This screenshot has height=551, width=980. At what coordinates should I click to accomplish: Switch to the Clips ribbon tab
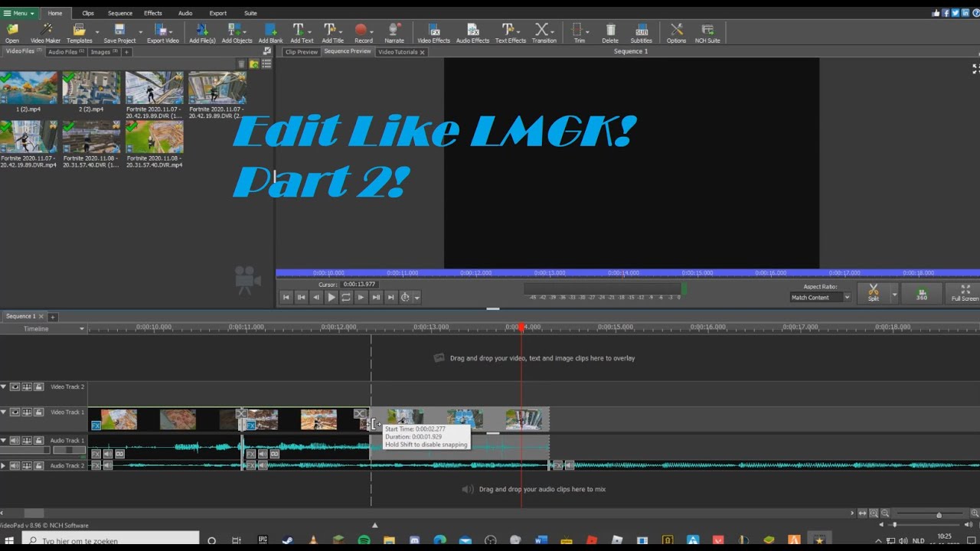88,13
